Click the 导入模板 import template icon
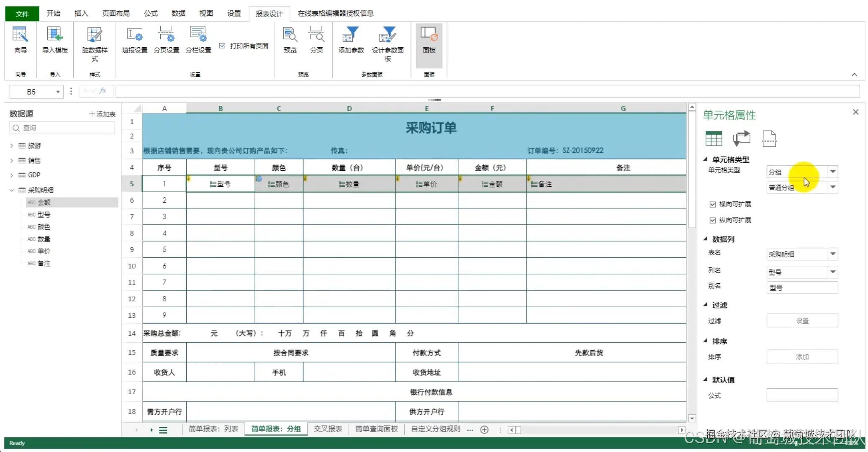This screenshot has width=868, height=452. click(x=55, y=35)
